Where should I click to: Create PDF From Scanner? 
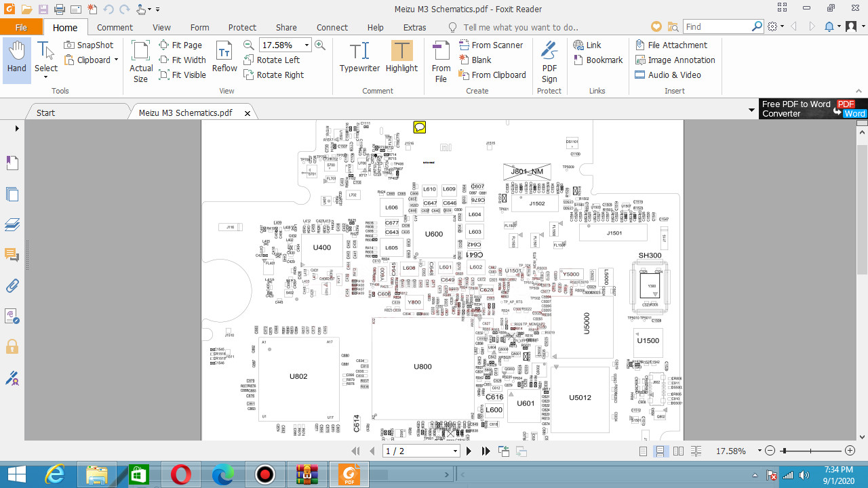click(491, 45)
